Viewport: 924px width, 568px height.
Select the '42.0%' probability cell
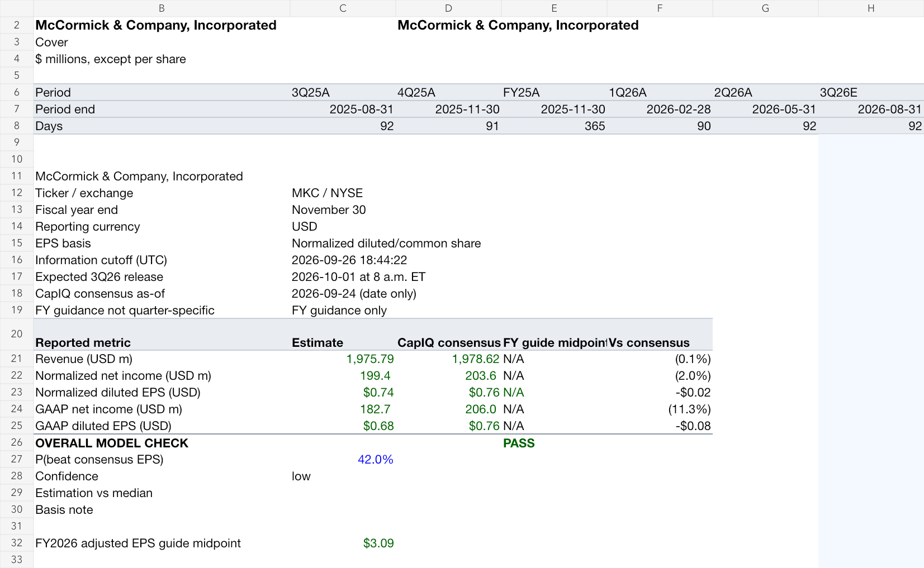click(x=343, y=459)
